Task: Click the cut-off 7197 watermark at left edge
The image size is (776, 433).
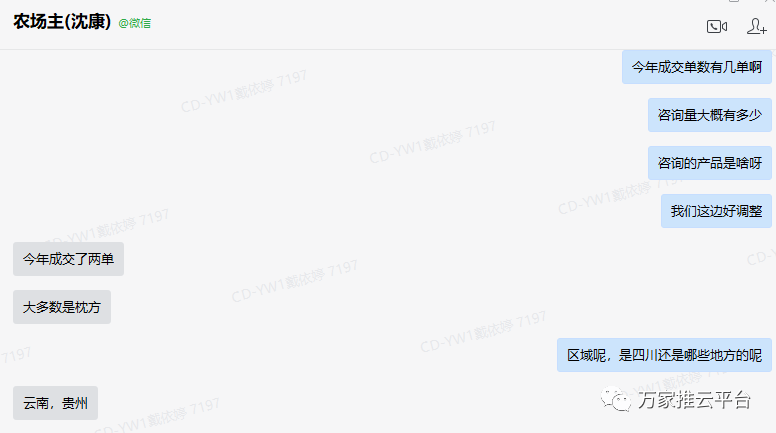Action: coord(15,355)
